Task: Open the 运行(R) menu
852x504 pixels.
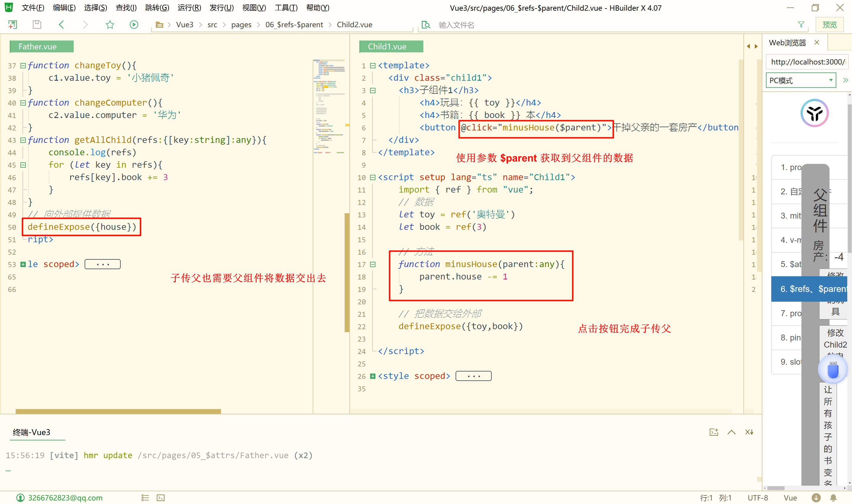Action: point(189,7)
